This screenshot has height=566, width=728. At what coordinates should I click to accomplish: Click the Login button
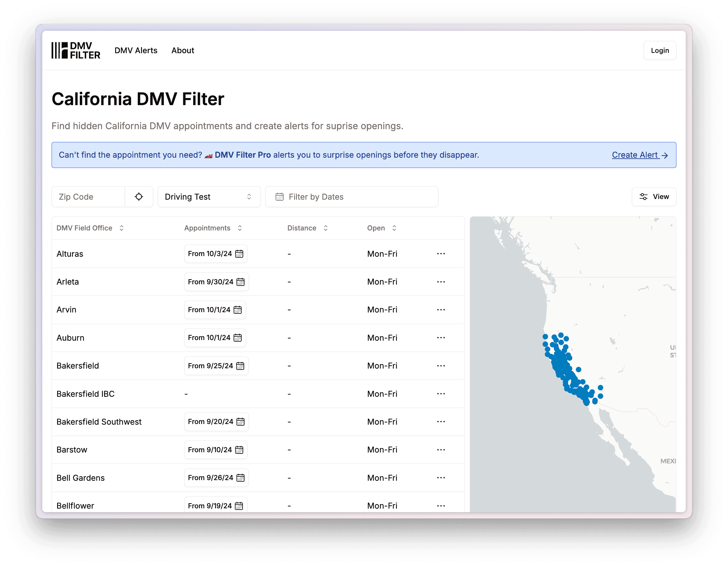659,50
